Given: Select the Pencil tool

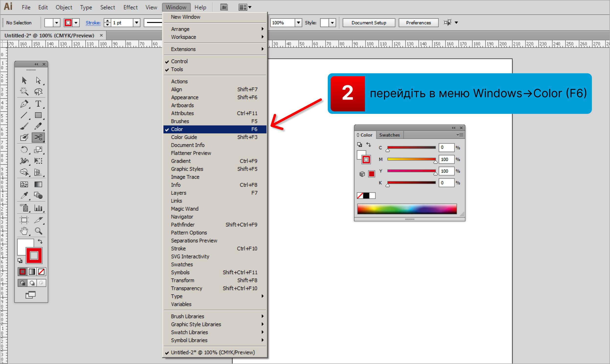Looking at the screenshot, I should [x=38, y=126].
